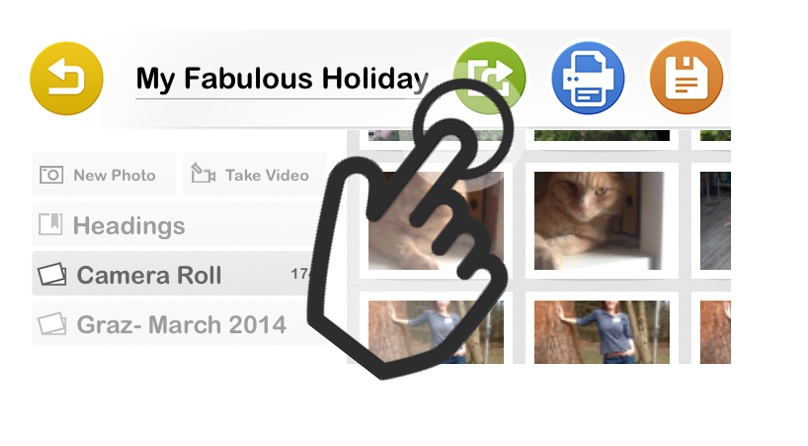Click the album icon for Graz- March 2014
The width and height of the screenshot is (808, 446).
pos(52,324)
